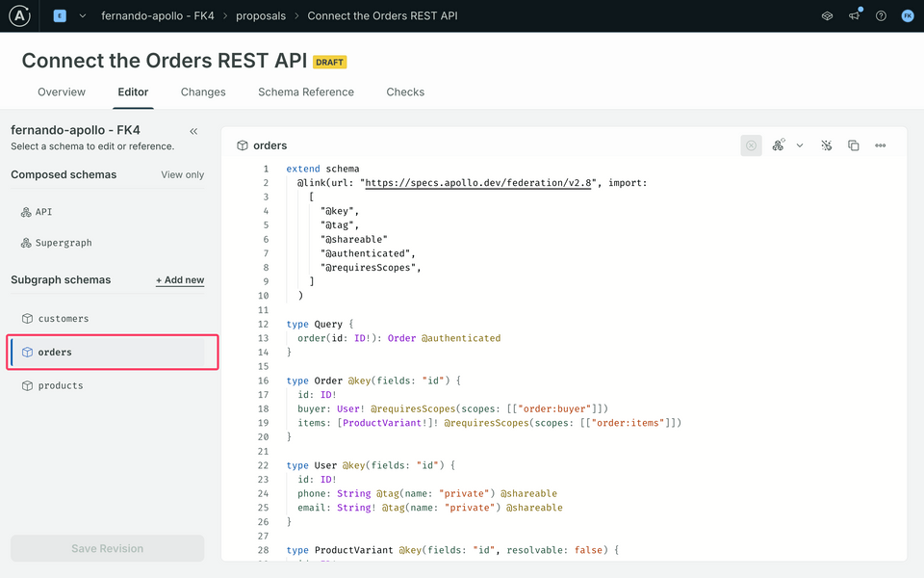Viewport: 924px width, 578px height.
Task: Click the 'type User @key(fields: "id")' line
Action: (x=371, y=465)
